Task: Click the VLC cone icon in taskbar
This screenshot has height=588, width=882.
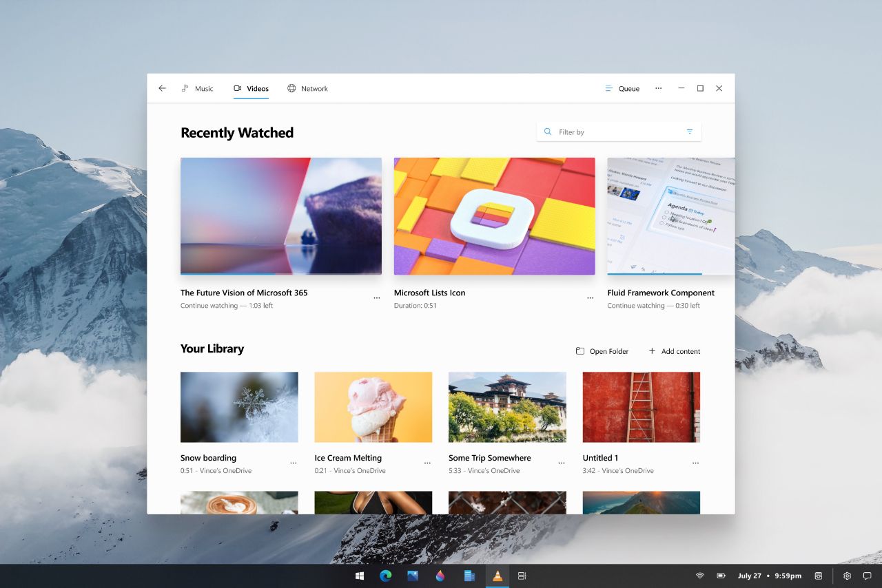Action: click(x=497, y=576)
